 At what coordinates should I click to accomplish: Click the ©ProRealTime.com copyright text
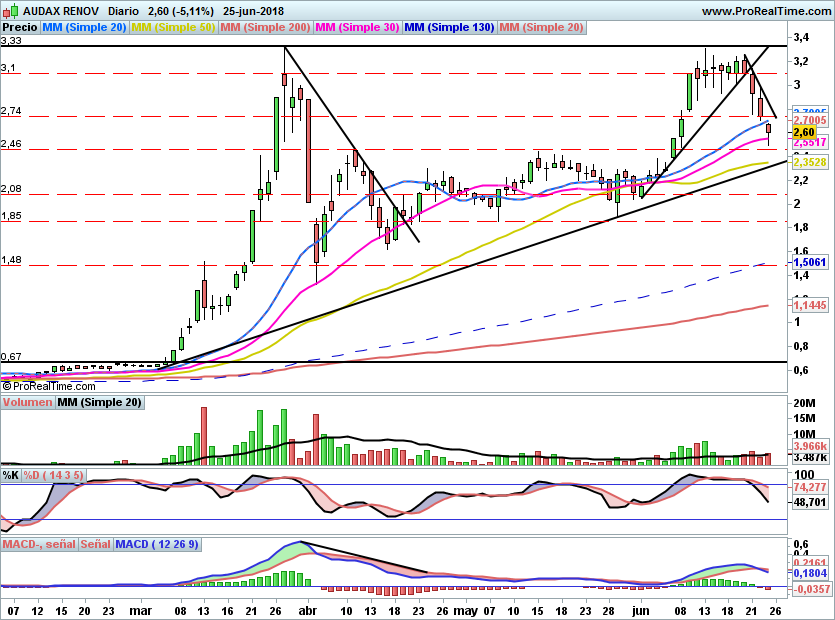(x=49, y=386)
